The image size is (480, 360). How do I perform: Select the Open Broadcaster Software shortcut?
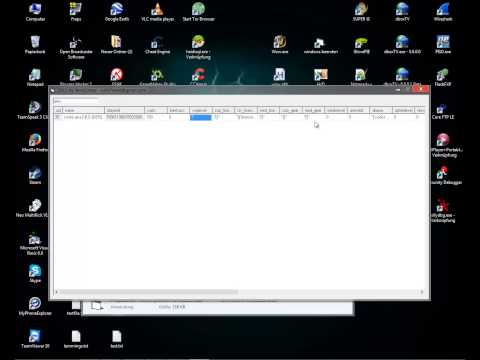pos(76,47)
